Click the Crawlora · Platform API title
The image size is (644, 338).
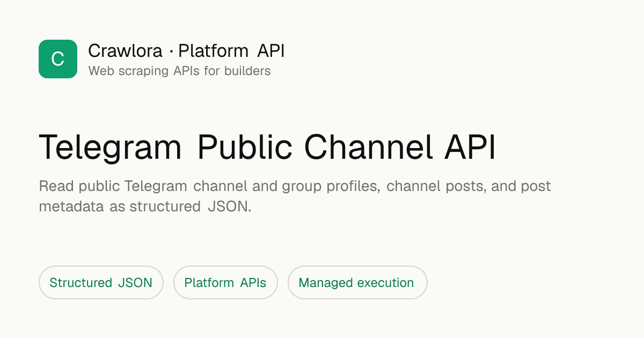click(x=186, y=51)
